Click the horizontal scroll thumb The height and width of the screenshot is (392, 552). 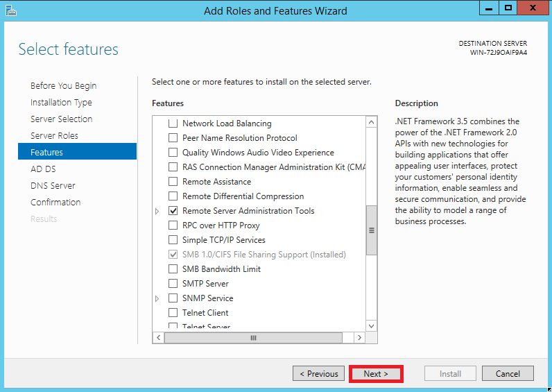253,338
